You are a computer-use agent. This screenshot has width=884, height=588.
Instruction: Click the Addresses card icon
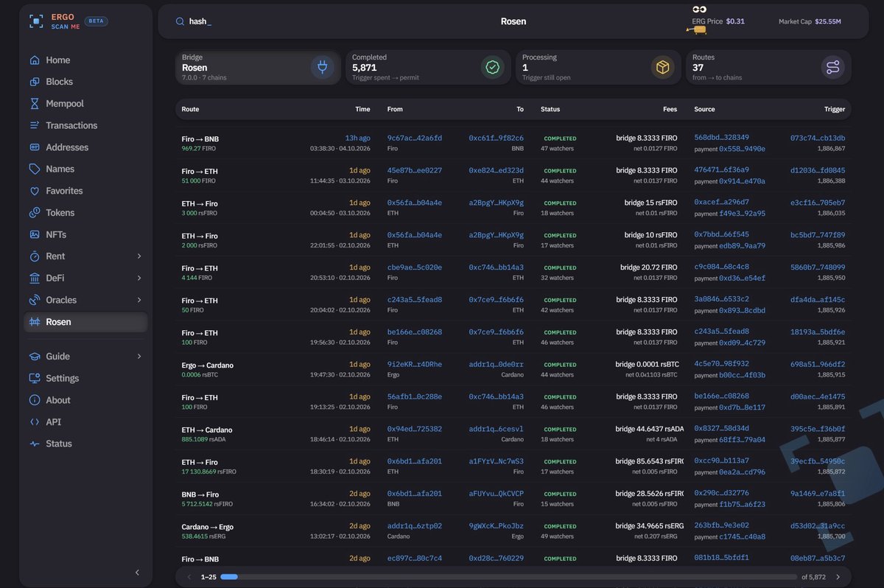pyautogui.click(x=34, y=147)
